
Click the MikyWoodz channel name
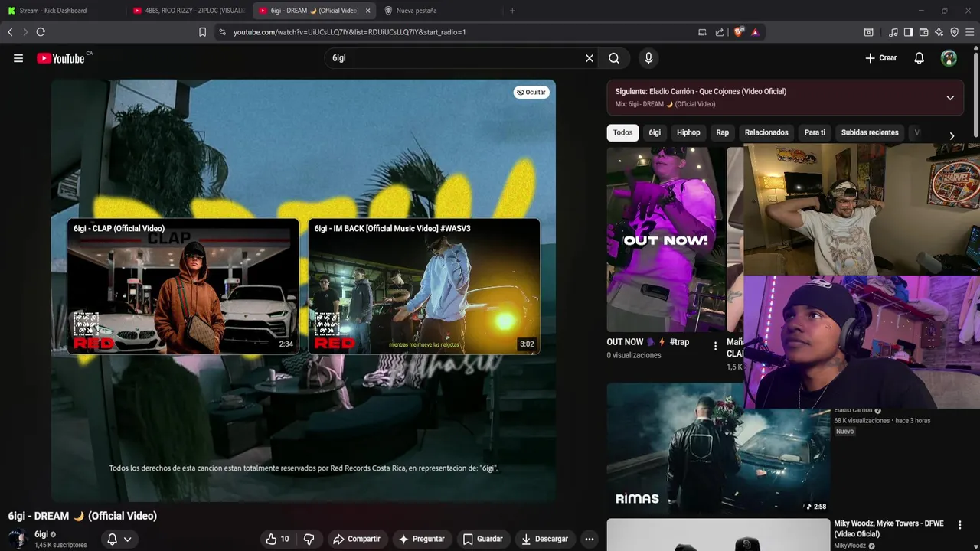[850, 546]
